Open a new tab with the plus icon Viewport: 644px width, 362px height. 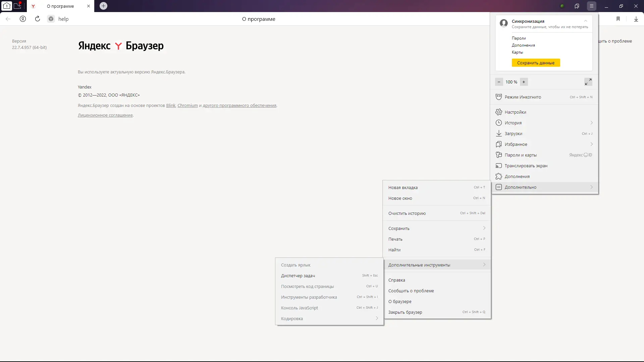pyautogui.click(x=103, y=6)
